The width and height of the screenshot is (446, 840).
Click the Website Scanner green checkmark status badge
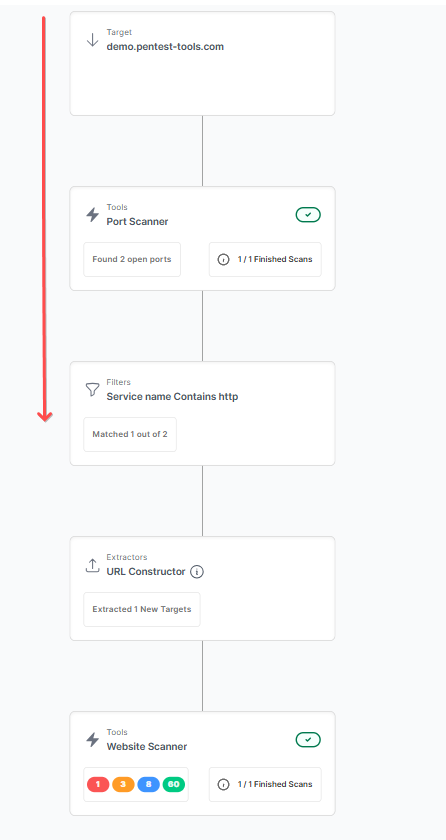(x=308, y=740)
